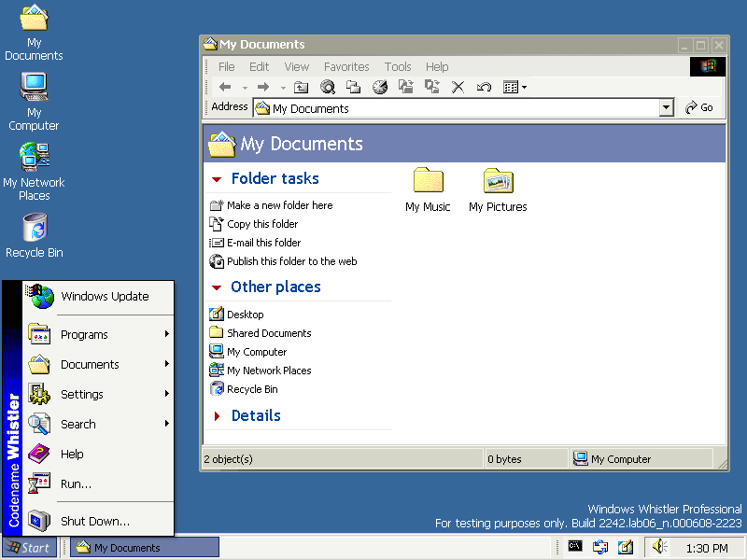Click the Up folder toolbar icon
Screen dimensions: 747x560
tap(301, 87)
